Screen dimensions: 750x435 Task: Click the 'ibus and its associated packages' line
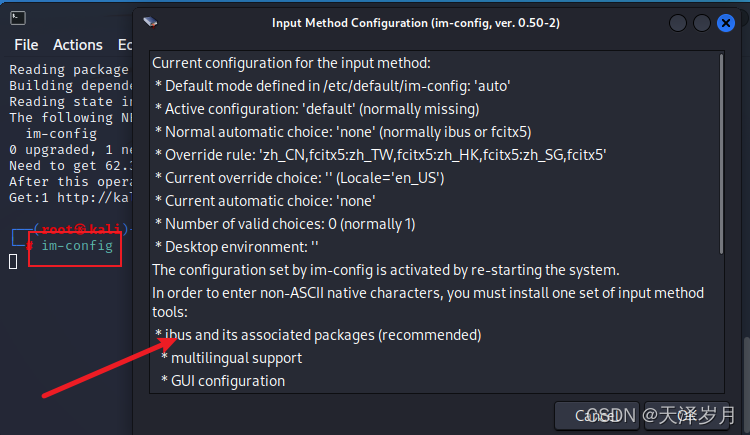(x=318, y=334)
